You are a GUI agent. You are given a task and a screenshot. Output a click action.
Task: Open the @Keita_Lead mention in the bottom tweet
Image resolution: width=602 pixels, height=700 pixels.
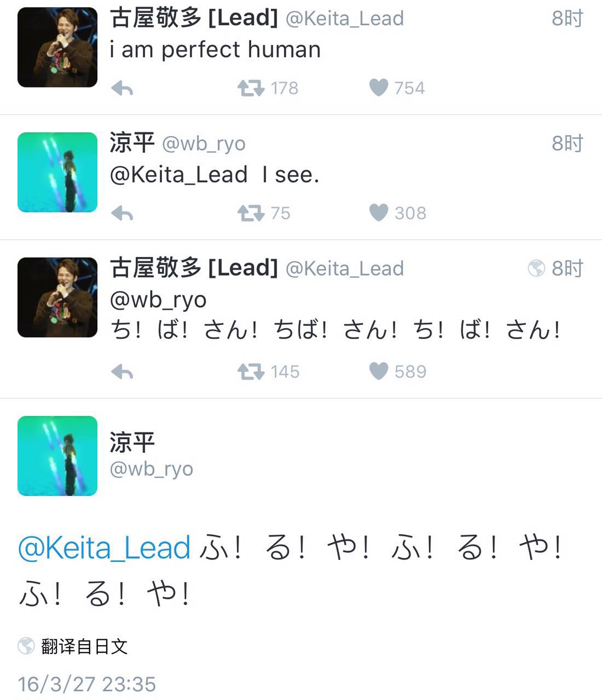click(x=104, y=548)
